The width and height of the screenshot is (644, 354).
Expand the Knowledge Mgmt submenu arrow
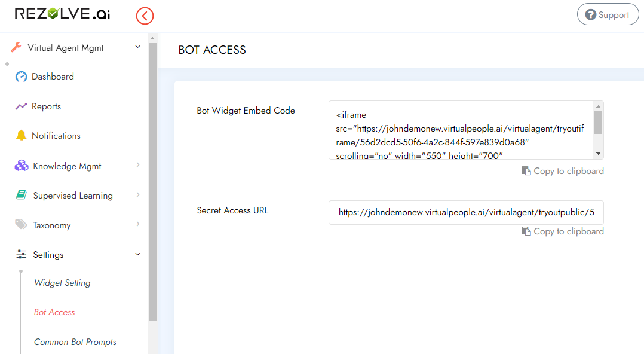pyautogui.click(x=138, y=165)
